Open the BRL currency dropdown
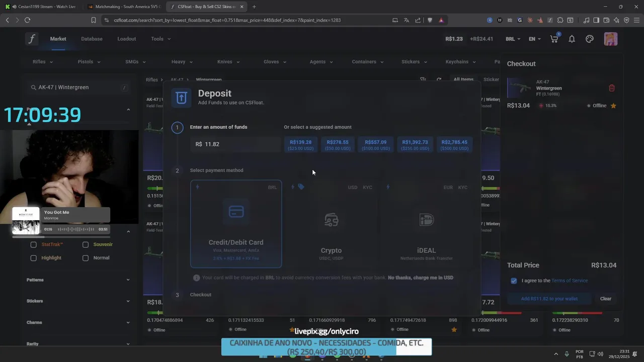The width and height of the screenshot is (644, 362). pyautogui.click(x=514, y=39)
